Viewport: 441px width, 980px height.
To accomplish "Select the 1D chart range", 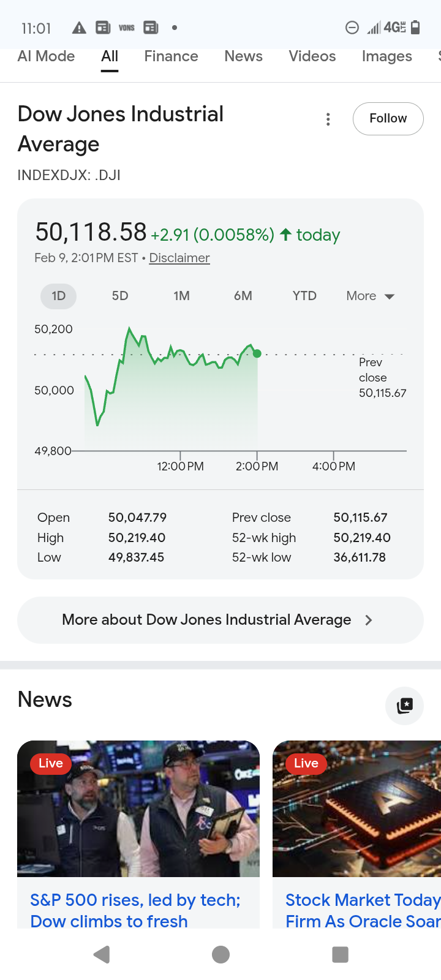I will click(59, 296).
